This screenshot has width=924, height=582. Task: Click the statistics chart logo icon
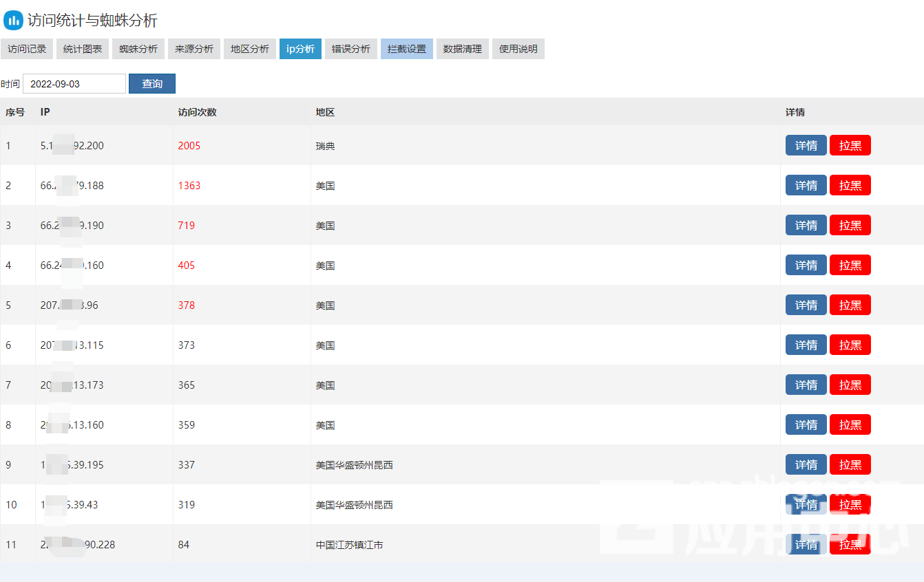[13, 20]
